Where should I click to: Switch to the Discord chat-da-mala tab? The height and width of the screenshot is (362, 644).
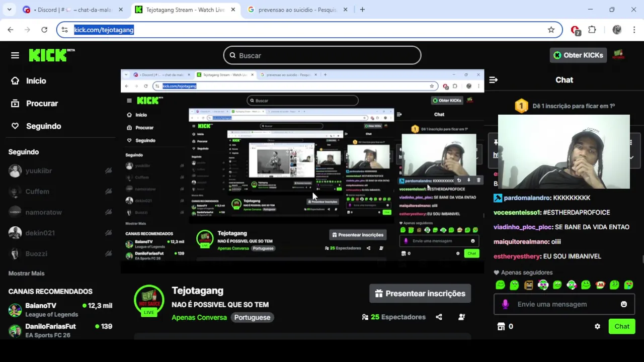tap(74, 10)
